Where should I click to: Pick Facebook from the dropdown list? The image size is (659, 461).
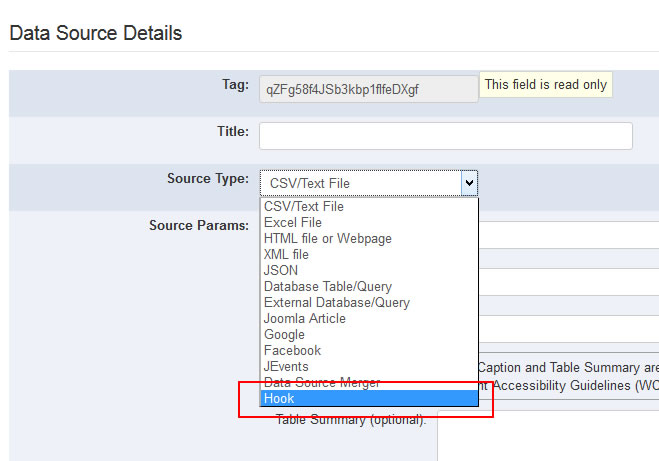point(292,351)
